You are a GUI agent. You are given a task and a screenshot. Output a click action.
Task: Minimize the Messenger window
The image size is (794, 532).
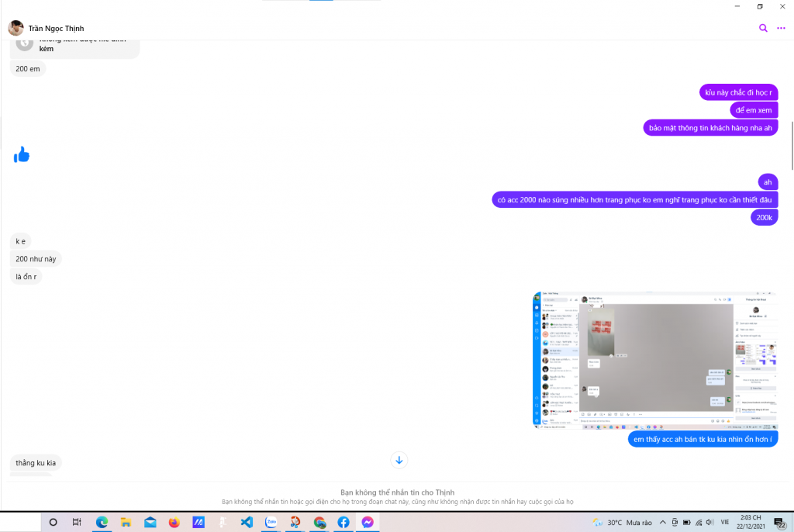tap(737, 6)
